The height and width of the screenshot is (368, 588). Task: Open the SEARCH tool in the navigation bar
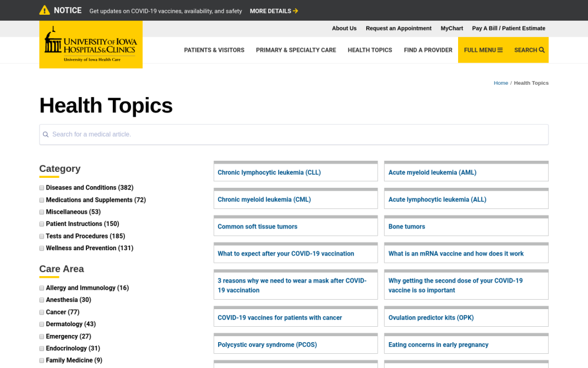click(x=529, y=50)
